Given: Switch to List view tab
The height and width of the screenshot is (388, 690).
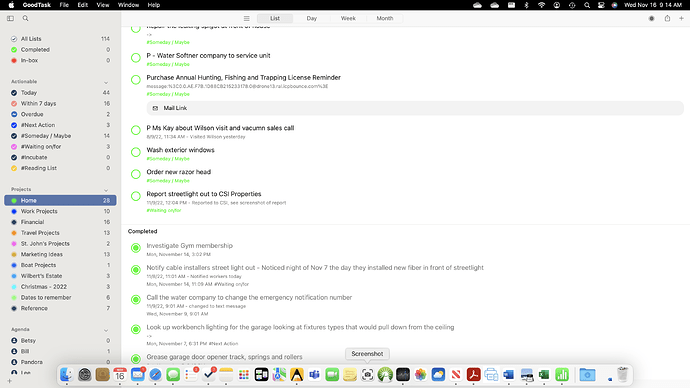Looking at the screenshot, I should pos(275,18).
